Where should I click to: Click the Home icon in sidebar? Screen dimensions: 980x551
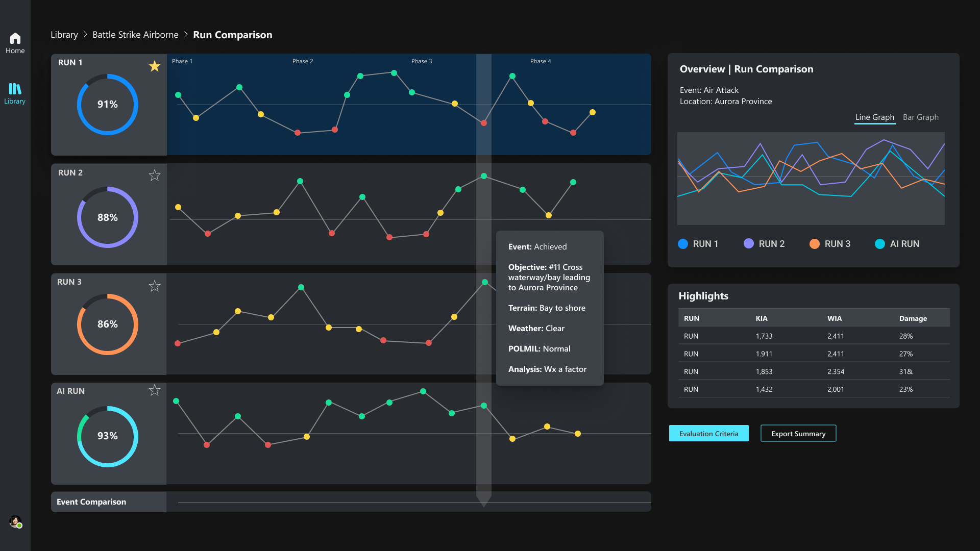(x=15, y=39)
